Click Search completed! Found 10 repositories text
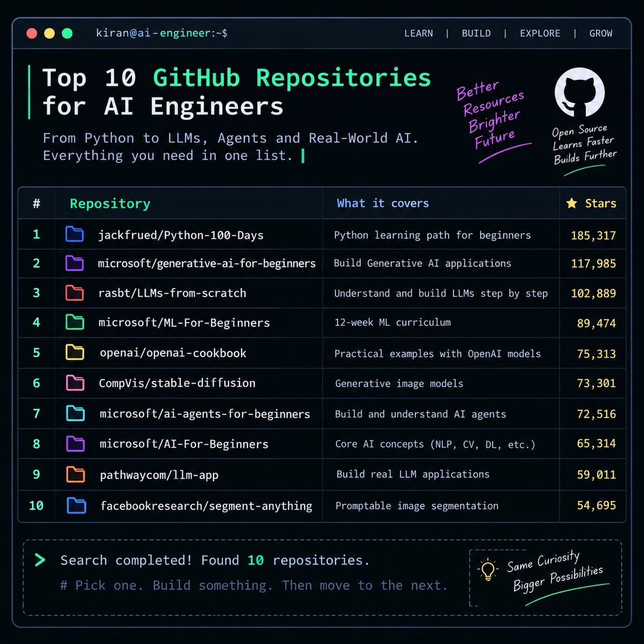 (215, 560)
